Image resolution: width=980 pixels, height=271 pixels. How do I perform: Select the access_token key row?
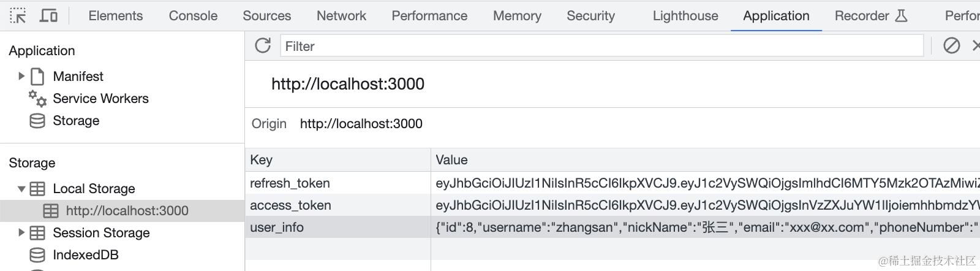(x=290, y=205)
